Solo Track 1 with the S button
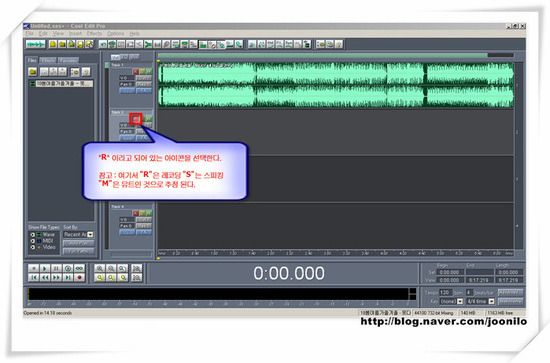This screenshot has height=363, width=550. pyautogui.click(x=142, y=71)
